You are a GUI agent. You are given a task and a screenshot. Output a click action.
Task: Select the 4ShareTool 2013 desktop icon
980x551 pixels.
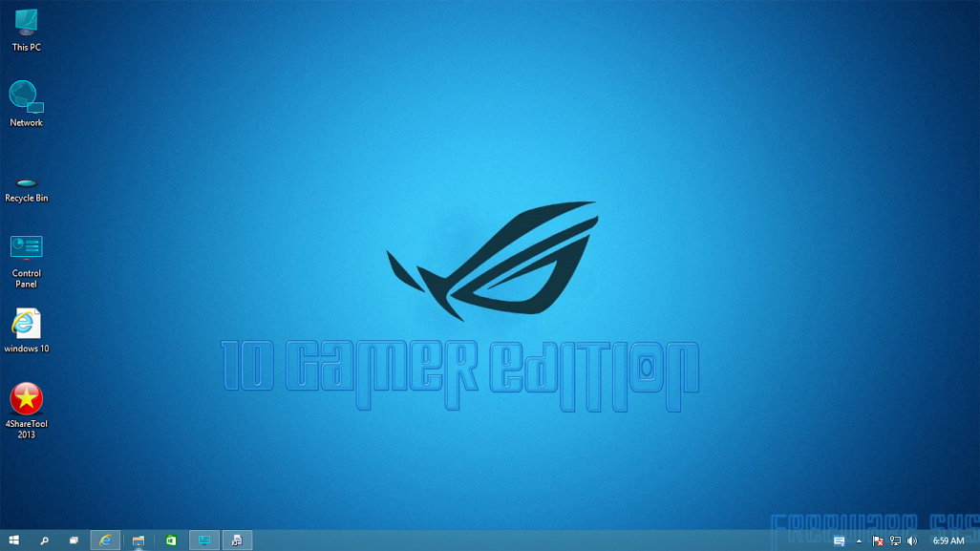[x=26, y=411]
